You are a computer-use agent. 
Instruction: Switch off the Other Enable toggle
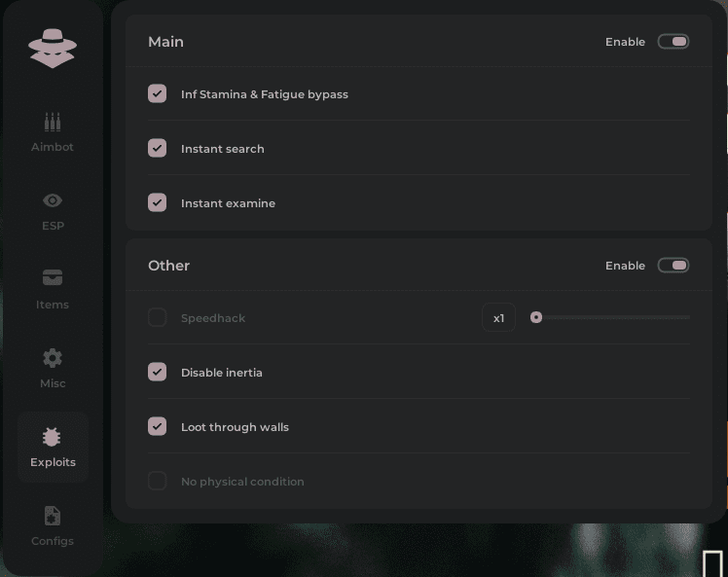(x=673, y=266)
